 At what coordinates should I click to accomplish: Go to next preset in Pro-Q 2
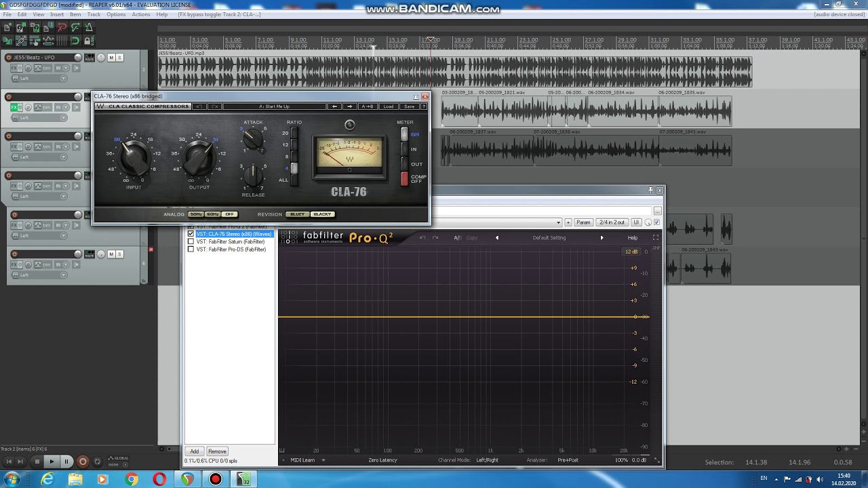tap(601, 238)
